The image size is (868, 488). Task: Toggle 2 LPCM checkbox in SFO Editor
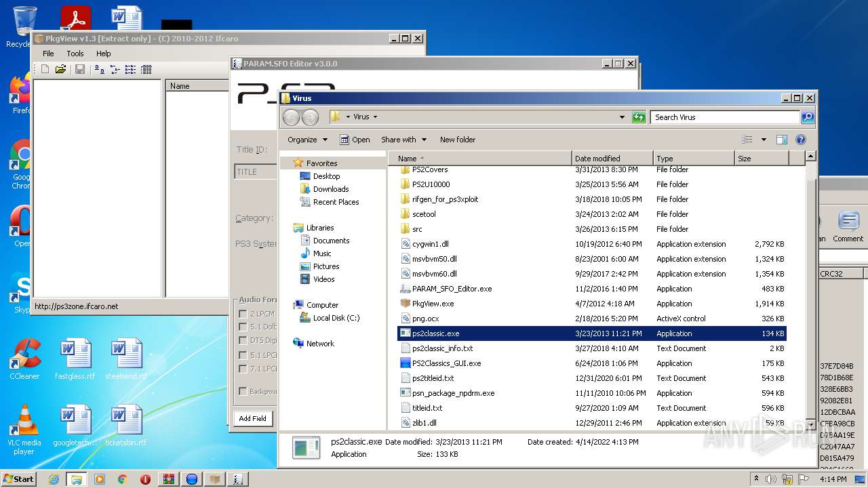coord(243,314)
